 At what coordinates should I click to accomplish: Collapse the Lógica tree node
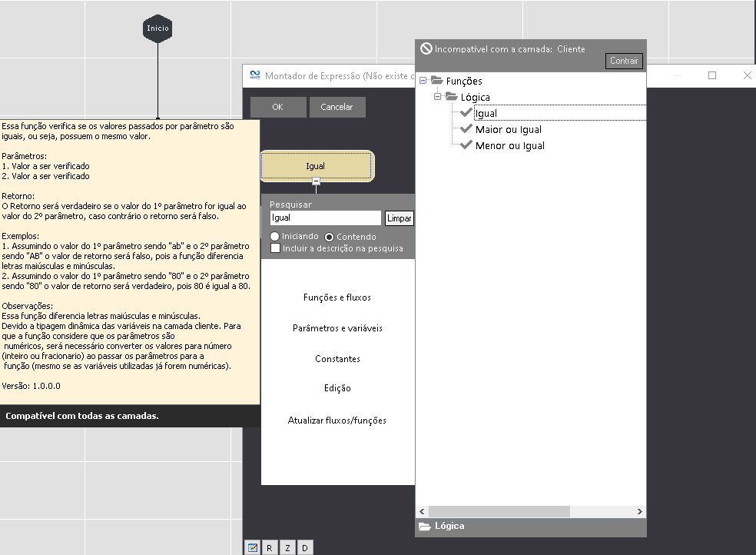click(438, 97)
